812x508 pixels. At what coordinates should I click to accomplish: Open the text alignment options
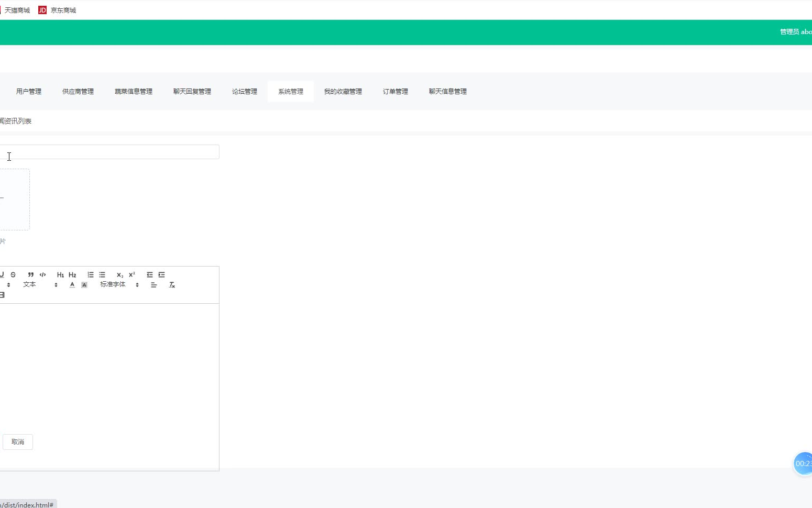153,285
